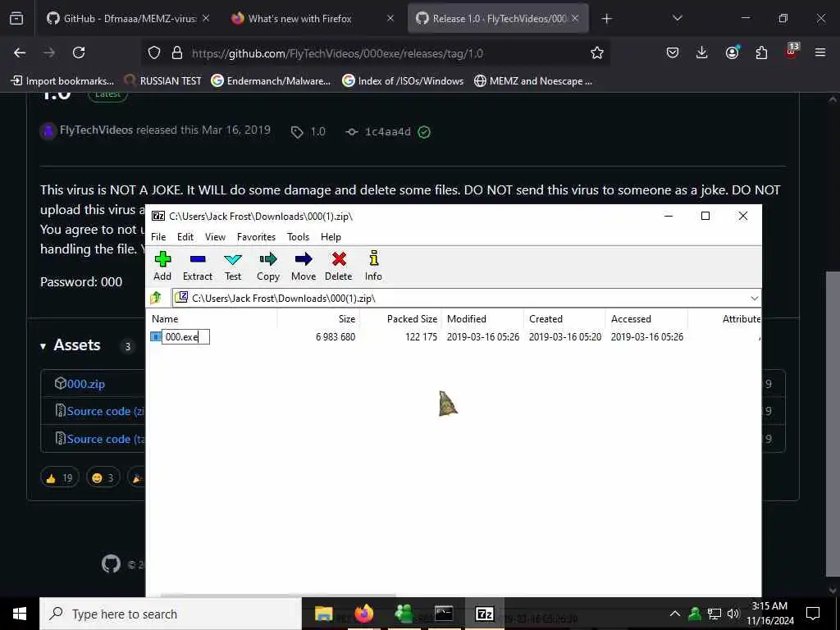
Task: Click the Windows taskbar search box
Action: click(x=171, y=614)
